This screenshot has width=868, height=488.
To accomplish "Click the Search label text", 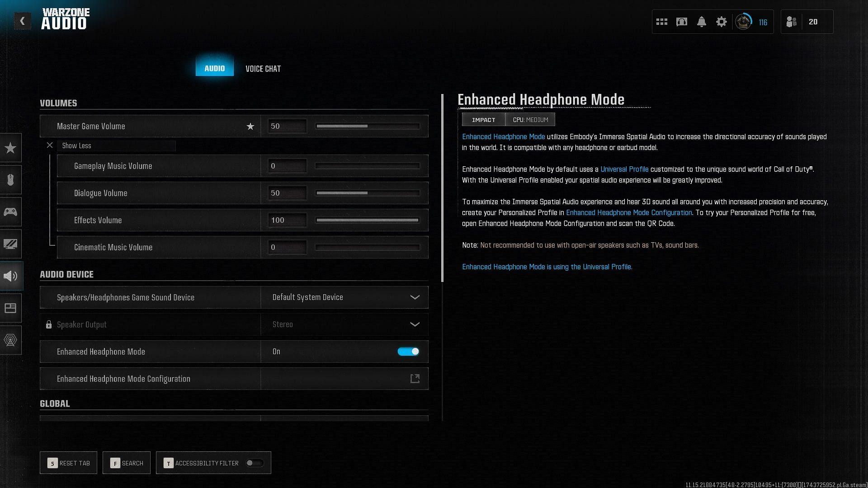I will point(132,463).
